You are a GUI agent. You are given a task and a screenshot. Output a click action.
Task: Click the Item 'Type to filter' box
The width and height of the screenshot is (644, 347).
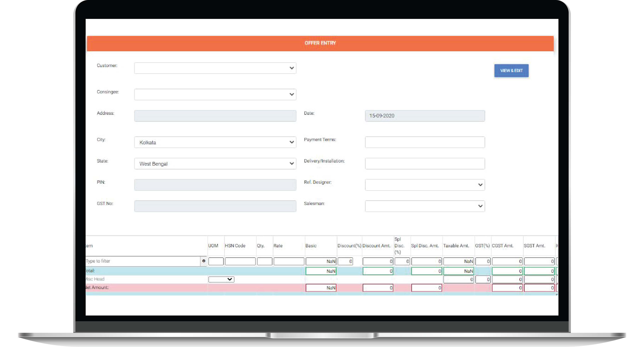pos(143,261)
